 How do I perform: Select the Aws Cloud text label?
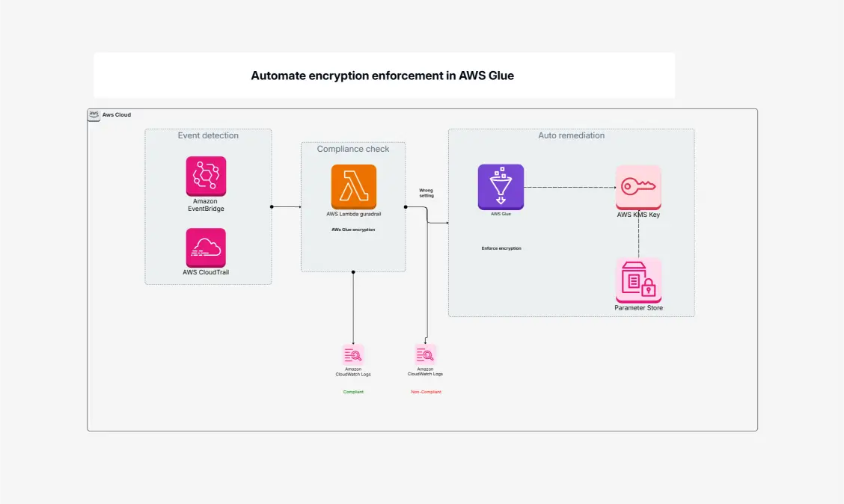tap(117, 114)
